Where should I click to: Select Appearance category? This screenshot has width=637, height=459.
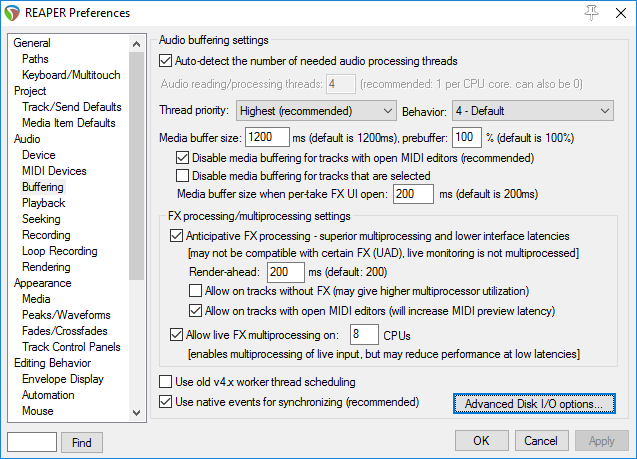tap(43, 283)
